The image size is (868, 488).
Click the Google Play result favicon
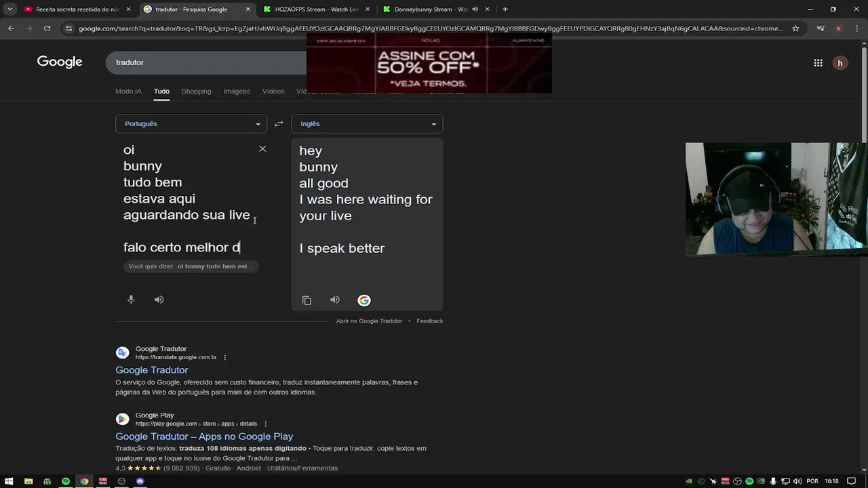click(123, 419)
